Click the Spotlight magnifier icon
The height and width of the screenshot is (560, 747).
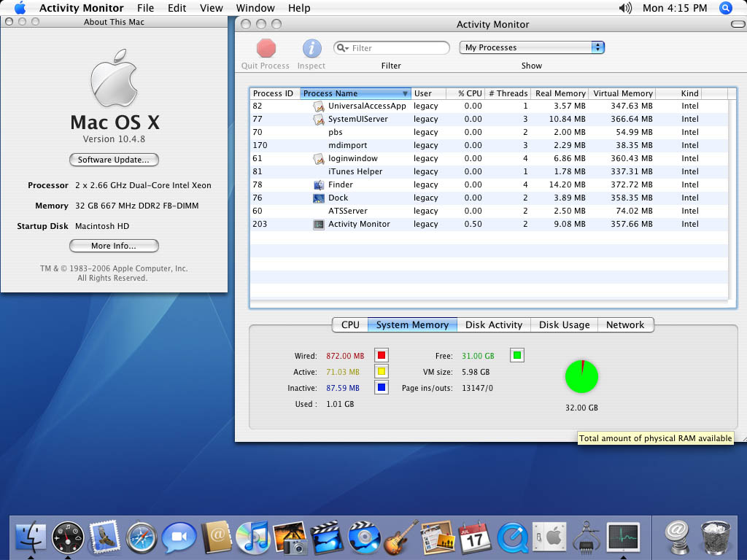click(x=725, y=8)
